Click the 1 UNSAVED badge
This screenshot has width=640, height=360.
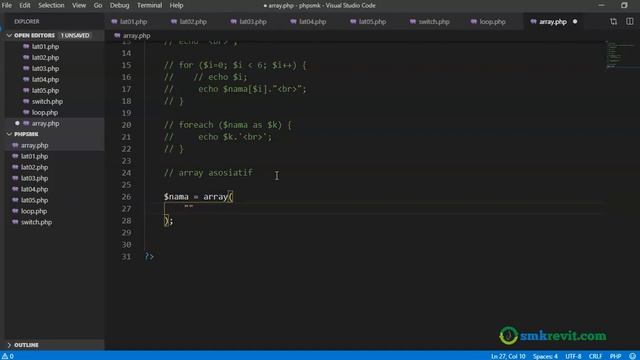(x=75, y=36)
